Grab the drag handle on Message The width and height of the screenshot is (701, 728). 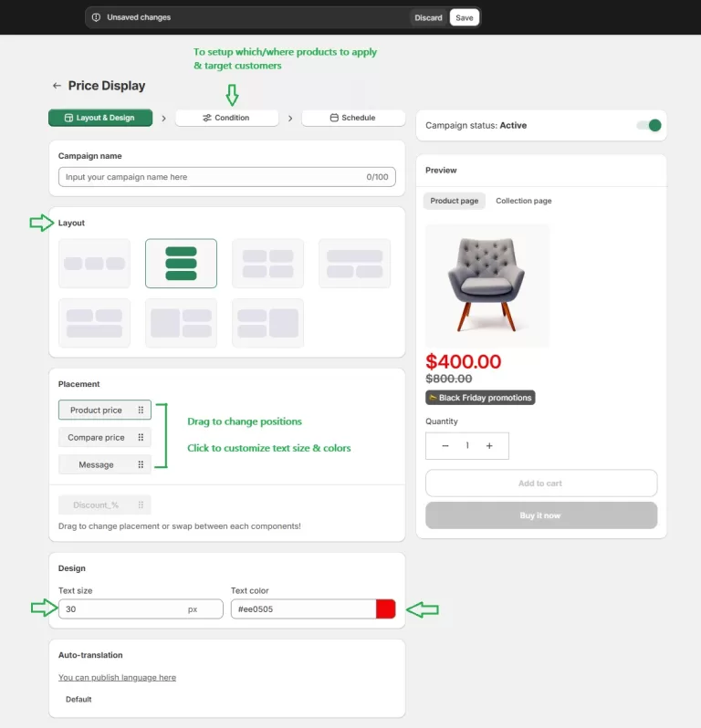point(141,464)
